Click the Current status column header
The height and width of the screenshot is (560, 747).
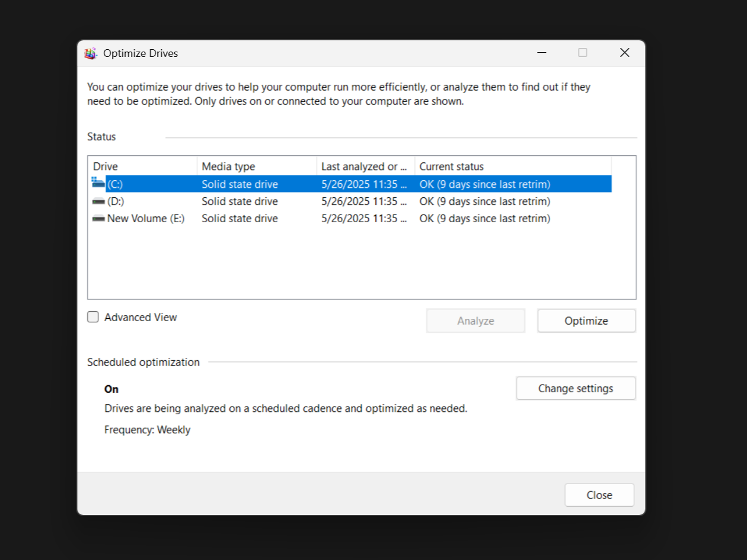tap(512, 167)
